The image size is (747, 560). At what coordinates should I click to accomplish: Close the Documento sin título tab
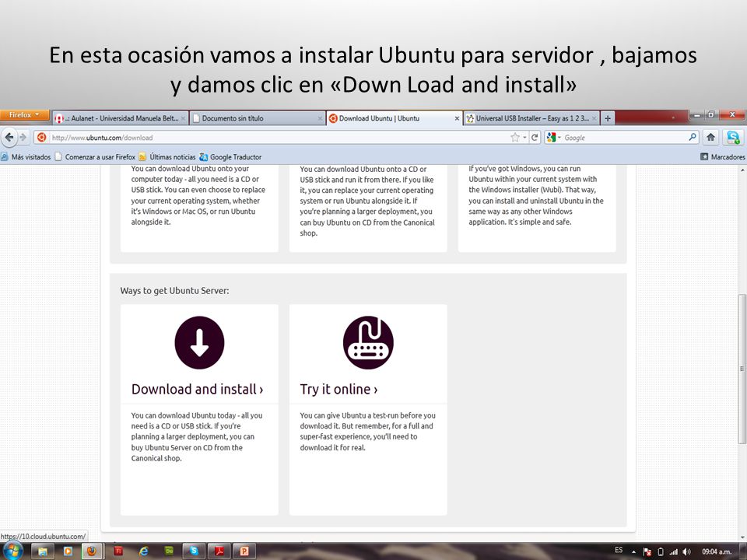click(320, 118)
